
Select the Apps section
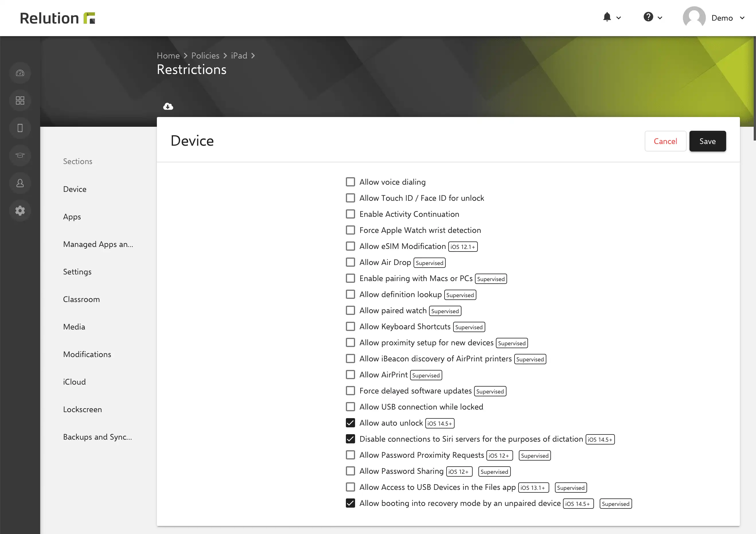tap(72, 217)
